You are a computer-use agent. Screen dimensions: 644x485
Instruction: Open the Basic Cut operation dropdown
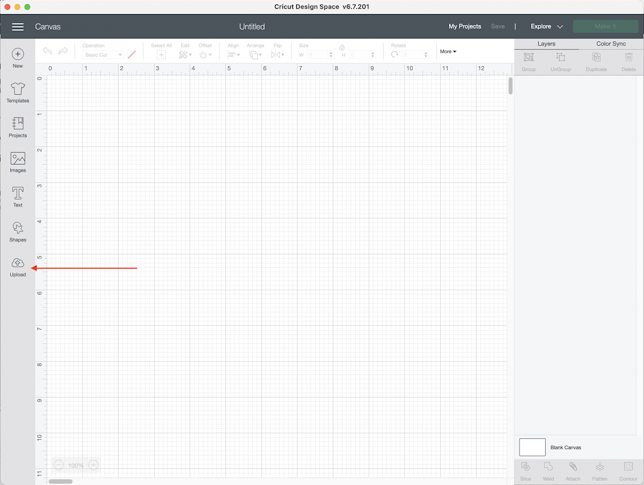[x=103, y=55]
